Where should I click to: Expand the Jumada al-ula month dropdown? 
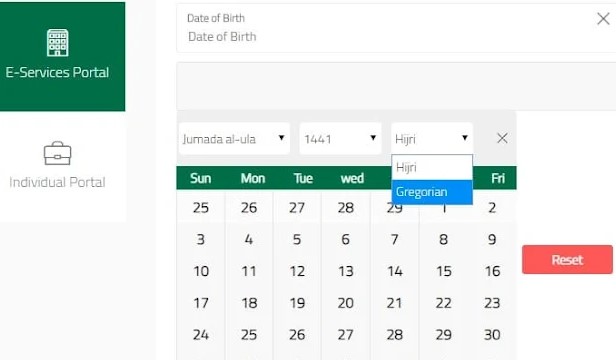[x=234, y=139]
